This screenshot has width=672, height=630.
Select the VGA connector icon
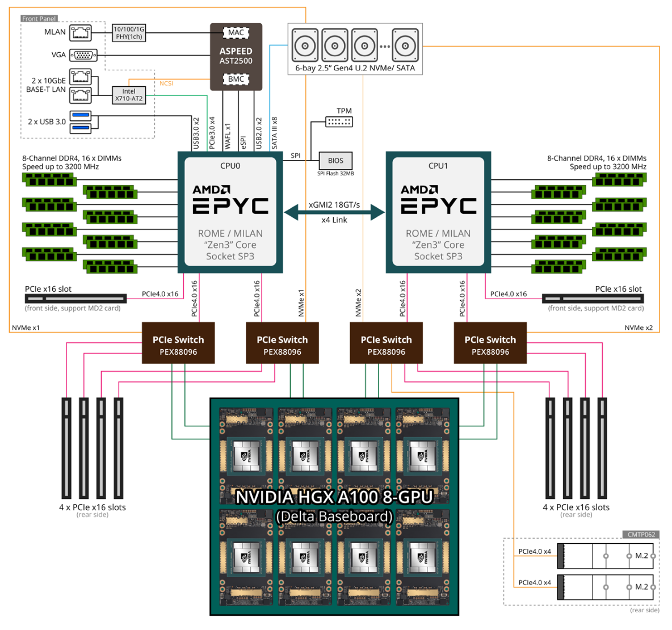coord(84,55)
